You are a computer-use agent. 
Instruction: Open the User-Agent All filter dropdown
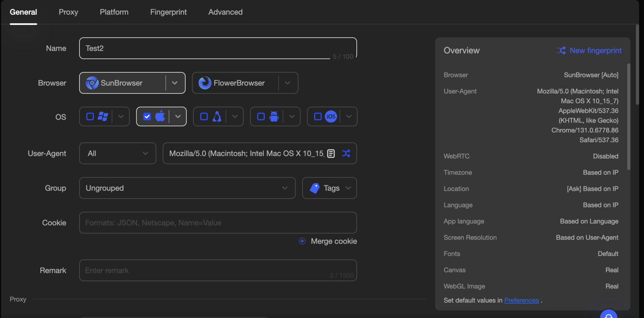tap(118, 154)
